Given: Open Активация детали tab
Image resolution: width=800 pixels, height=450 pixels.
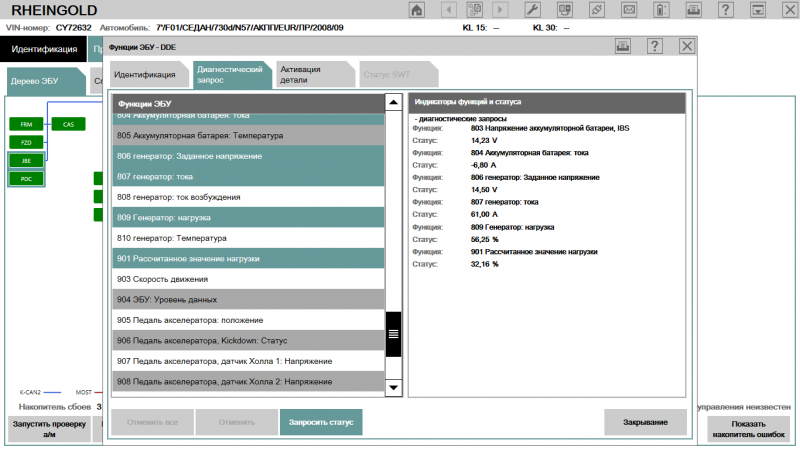Looking at the screenshot, I should click(x=315, y=74).
